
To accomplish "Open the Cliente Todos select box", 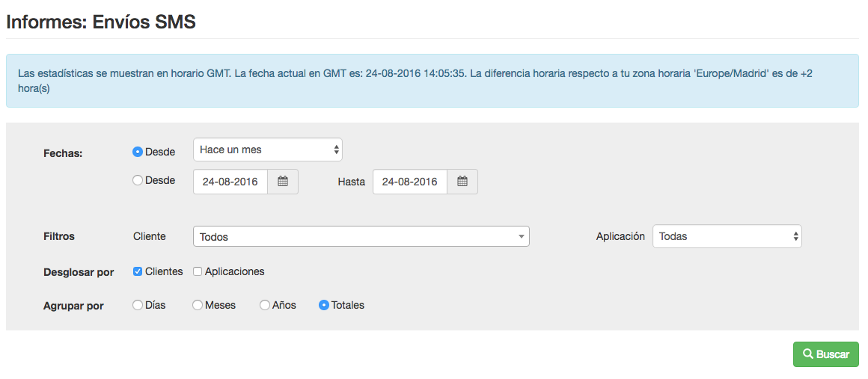I will pyautogui.click(x=360, y=236).
